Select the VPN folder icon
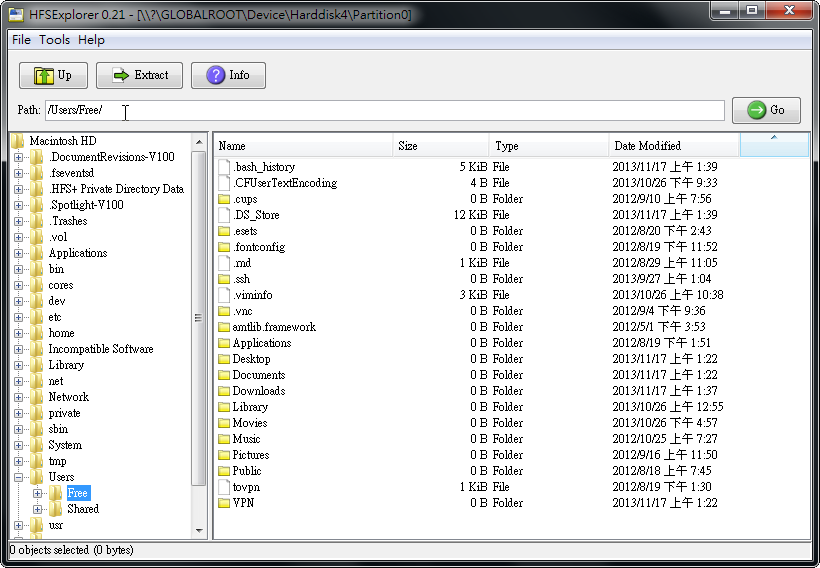820x568 pixels. 224,503
